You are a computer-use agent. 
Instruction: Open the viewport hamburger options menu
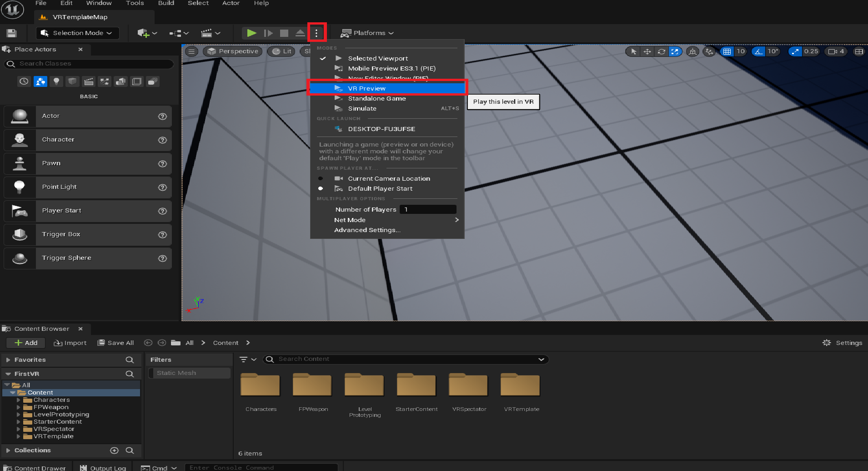click(x=191, y=51)
